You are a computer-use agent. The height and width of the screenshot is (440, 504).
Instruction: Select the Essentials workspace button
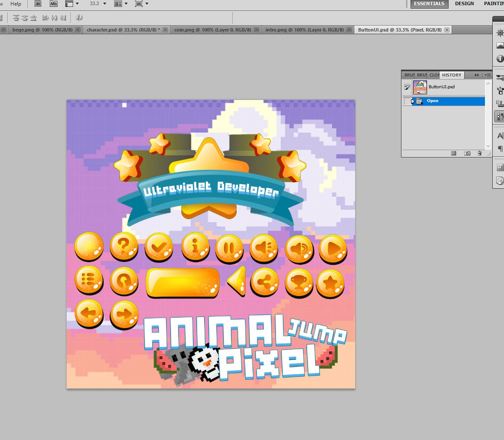coord(429,4)
